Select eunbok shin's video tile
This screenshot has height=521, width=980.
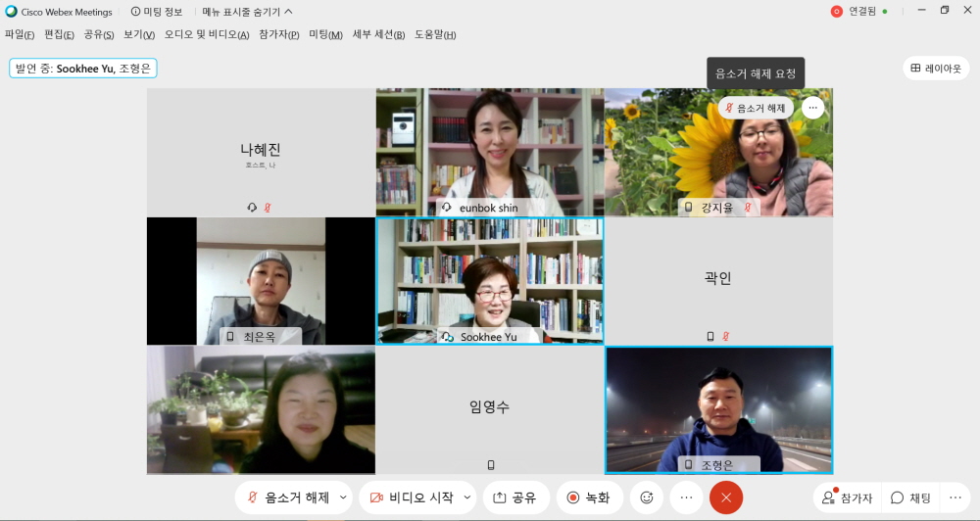pos(490,152)
